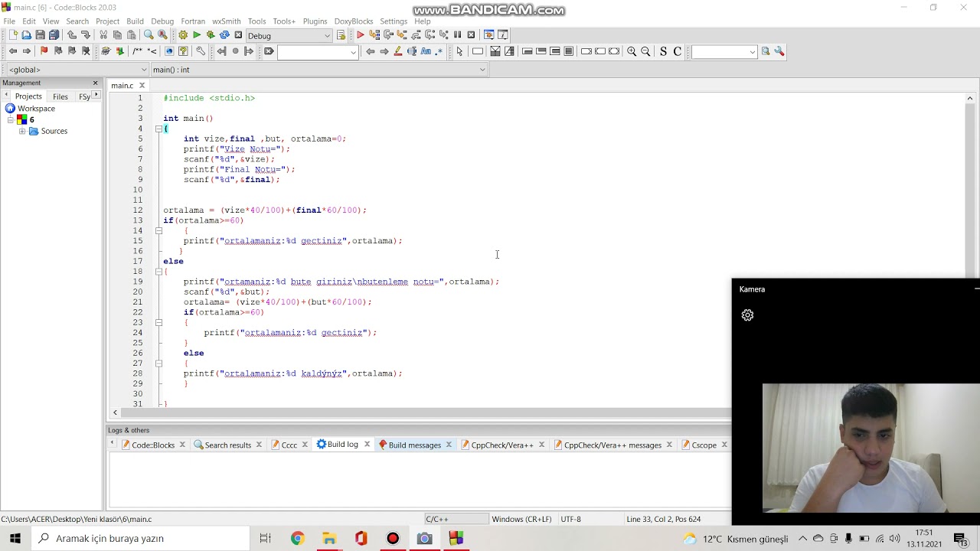Viewport: 980px width, 551px height.
Task: Toggle regex search option
Action: tap(439, 51)
